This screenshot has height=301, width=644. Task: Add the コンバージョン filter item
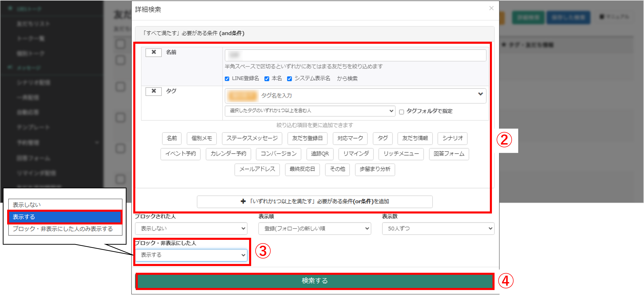pyautogui.click(x=278, y=154)
